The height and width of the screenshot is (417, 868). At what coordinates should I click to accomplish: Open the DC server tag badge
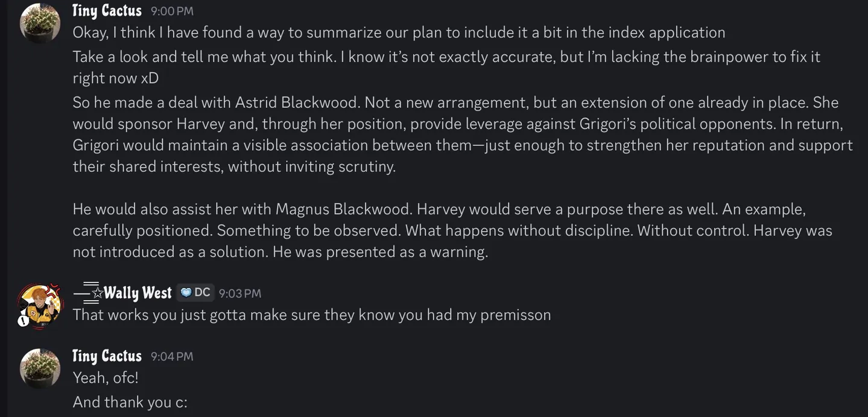point(195,293)
